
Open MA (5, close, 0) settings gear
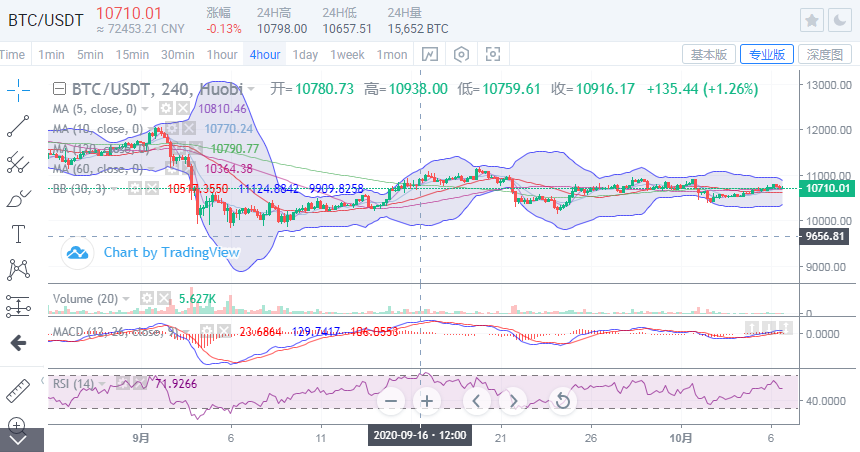tap(165, 108)
